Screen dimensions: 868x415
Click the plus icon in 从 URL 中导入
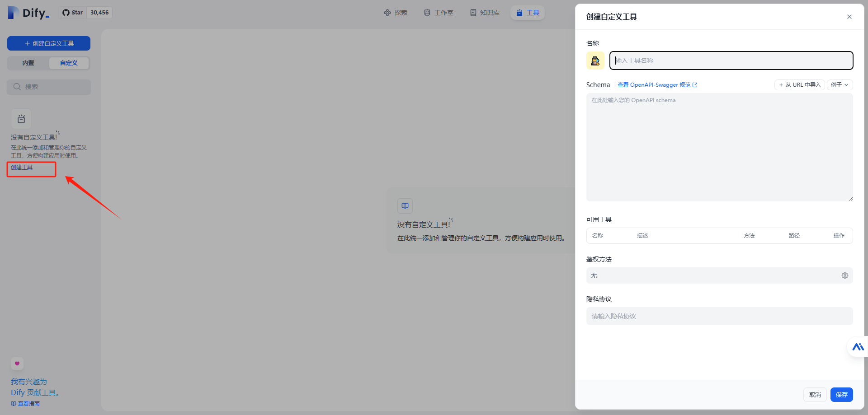(781, 85)
